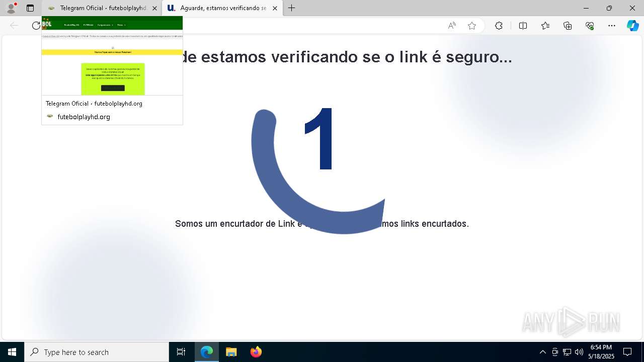
Task: Switch to Telegram Oficial futebolplayhd tab
Action: pyautogui.click(x=103, y=8)
